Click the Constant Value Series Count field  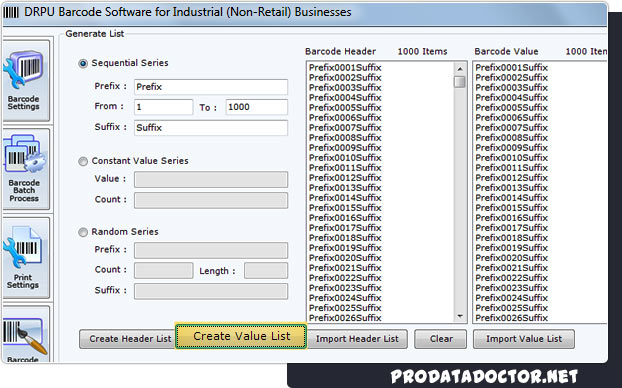click(211, 200)
